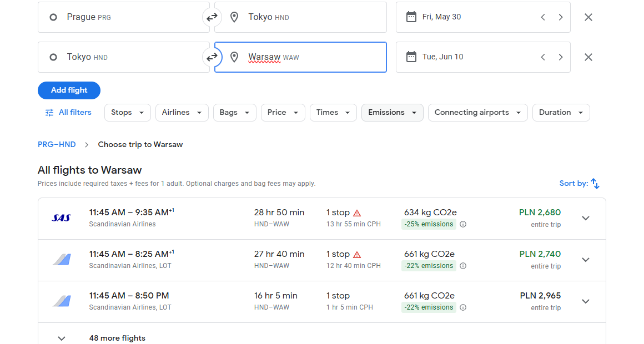The image size is (644, 344).
Task: Open calendar for Tue, Jun 10
Action: pos(411,57)
